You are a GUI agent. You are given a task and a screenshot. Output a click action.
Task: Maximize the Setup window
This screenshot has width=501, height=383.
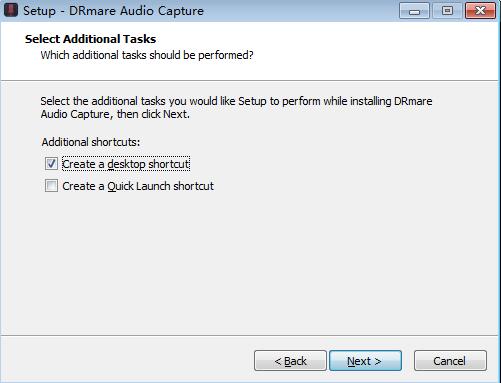coord(447,11)
